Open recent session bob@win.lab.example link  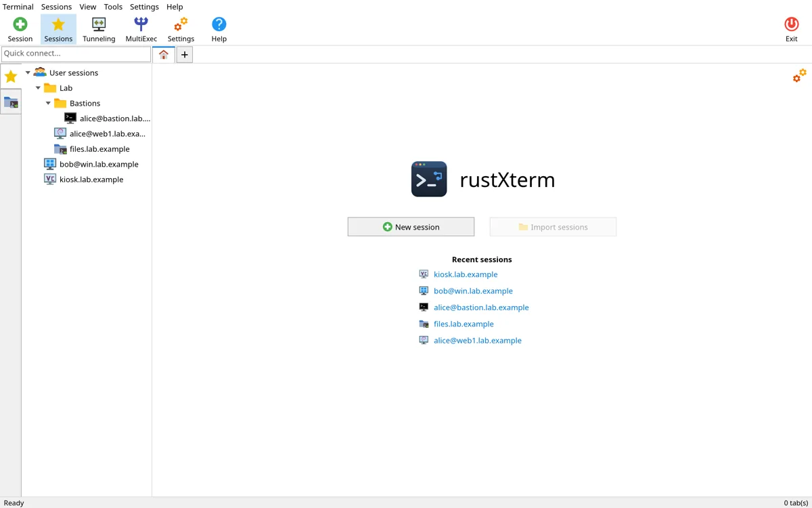(x=473, y=291)
